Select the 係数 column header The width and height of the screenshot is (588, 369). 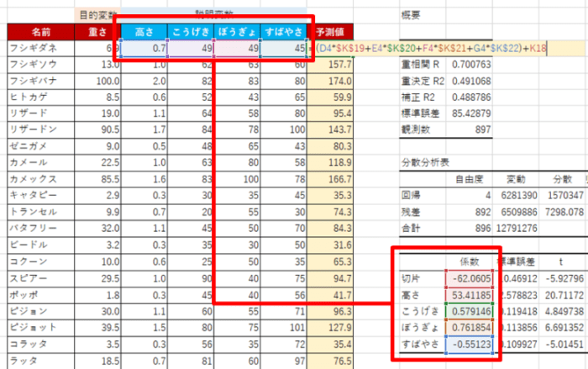point(469,261)
